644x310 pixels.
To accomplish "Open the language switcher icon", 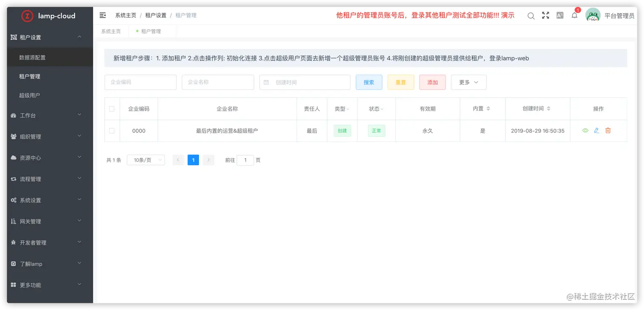I will click(560, 15).
